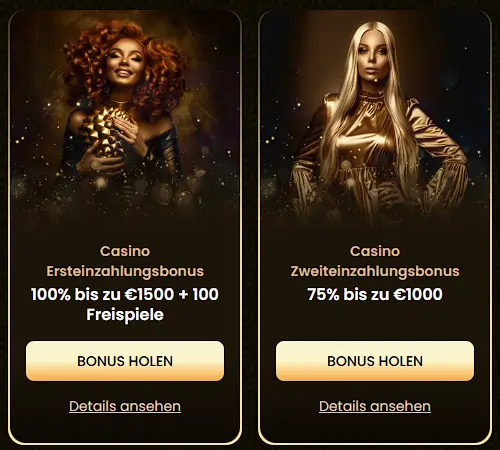The width and height of the screenshot is (500, 450).
Task: Open Details ansehen for first deposit bonus
Action: point(125,406)
